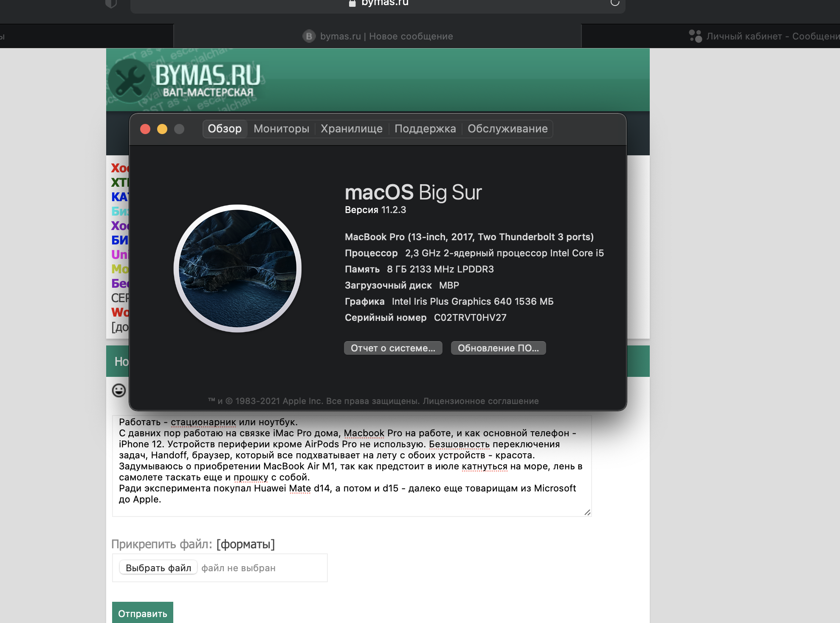Click the [форматы] link
The image size is (840, 623).
coord(245,544)
